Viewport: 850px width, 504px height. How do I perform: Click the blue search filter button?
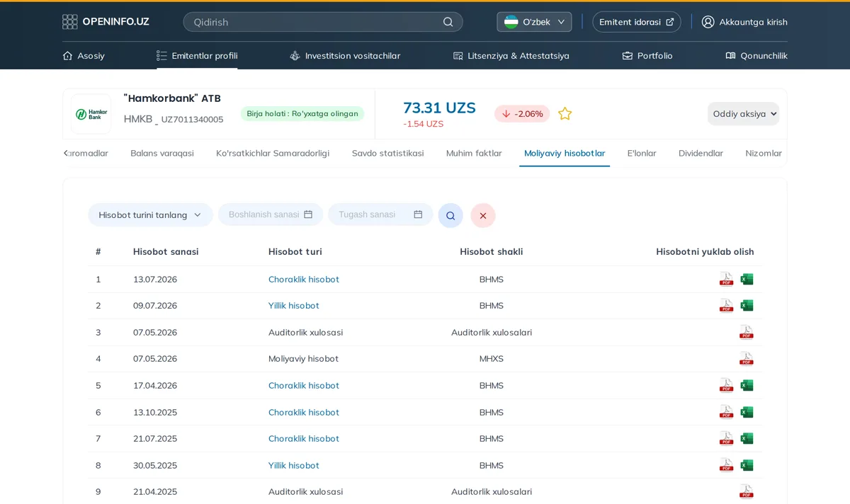coord(450,215)
